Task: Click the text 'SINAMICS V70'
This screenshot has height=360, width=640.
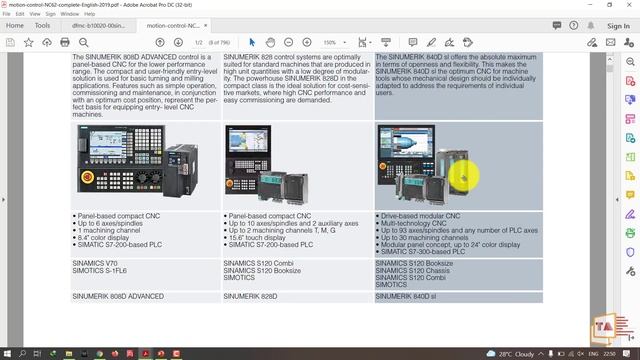Action: [x=95, y=263]
